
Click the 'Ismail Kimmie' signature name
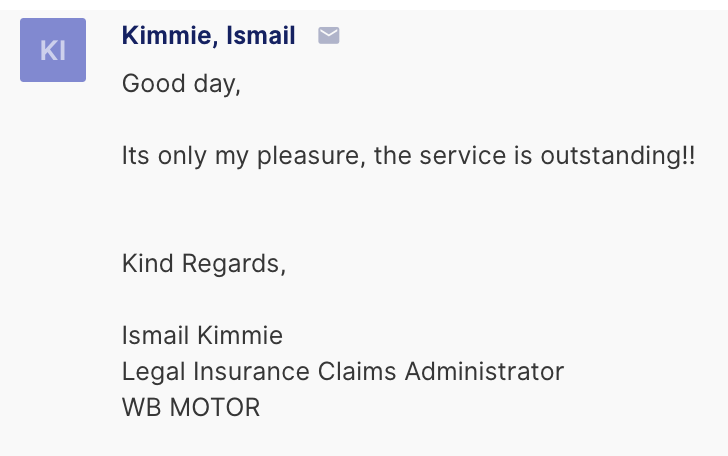coord(202,335)
